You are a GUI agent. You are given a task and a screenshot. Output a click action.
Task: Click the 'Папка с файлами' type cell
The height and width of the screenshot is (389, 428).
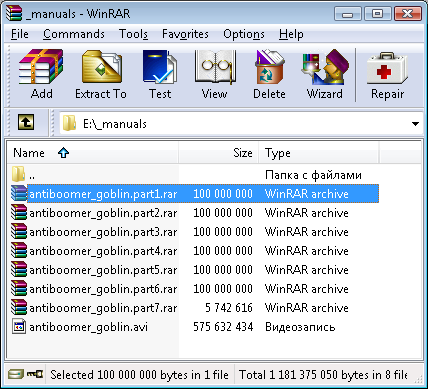313,175
